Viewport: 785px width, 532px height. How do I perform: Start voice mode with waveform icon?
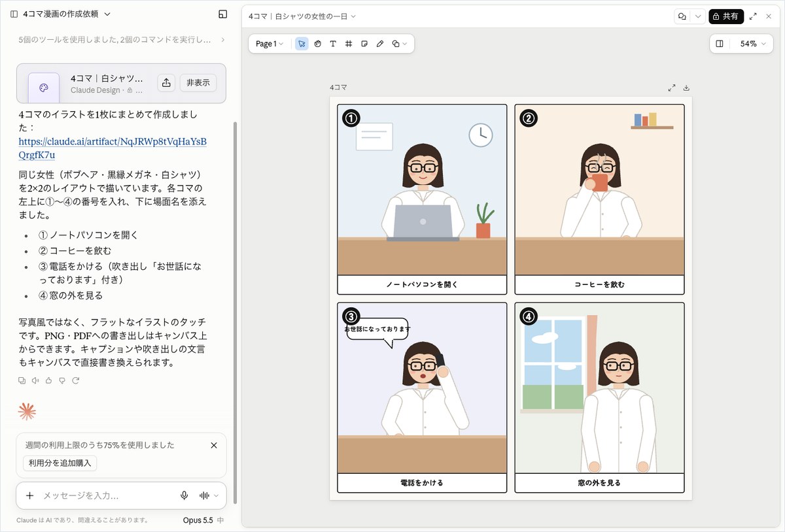pyautogui.click(x=205, y=495)
